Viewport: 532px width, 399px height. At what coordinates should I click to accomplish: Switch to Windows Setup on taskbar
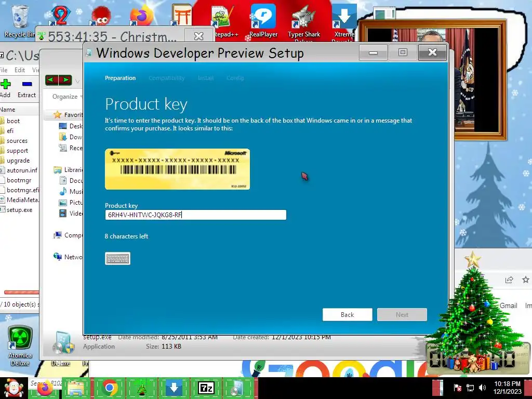tap(238, 388)
